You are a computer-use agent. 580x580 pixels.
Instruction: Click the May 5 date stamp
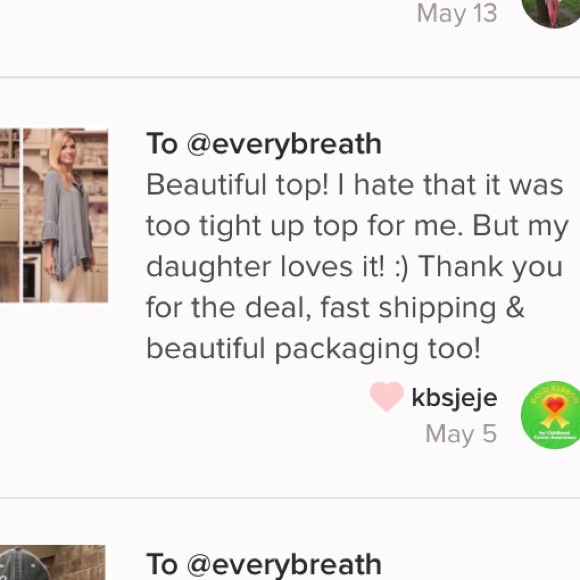click(x=461, y=434)
